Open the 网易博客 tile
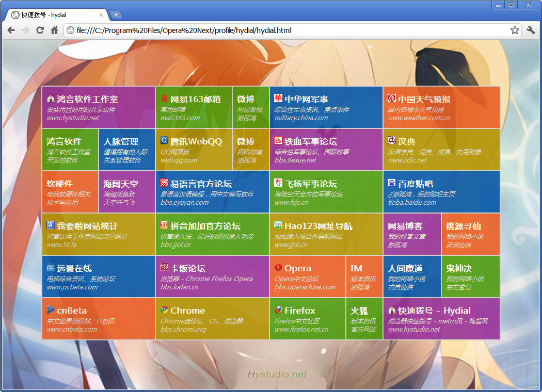Screen dimensions: 542x392 (412, 234)
